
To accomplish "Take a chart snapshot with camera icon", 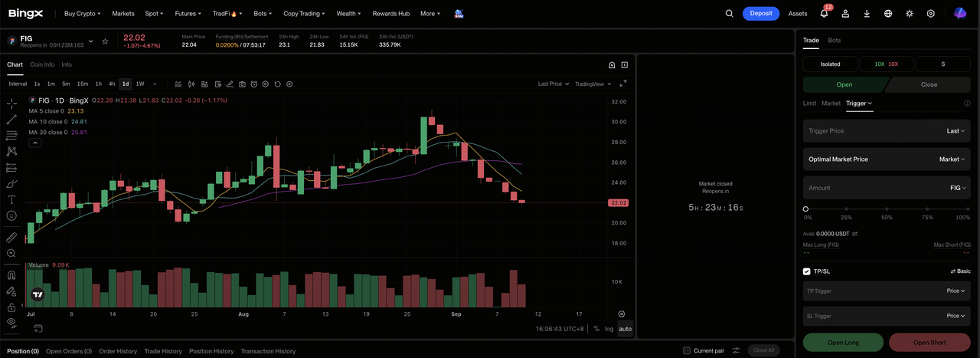I will (x=242, y=84).
